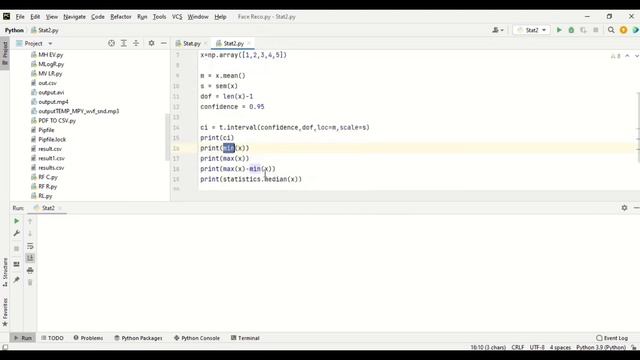The height and width of the screenshot is (360, 640).
Task: Click the down arrow in Run panel
Action: tap(30, 233)
